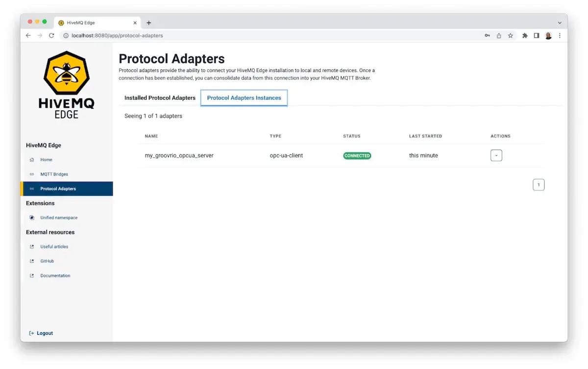The image size is (588, 369).
Task: Click the password key icon in address bar
Action: [x=487, y=35]
